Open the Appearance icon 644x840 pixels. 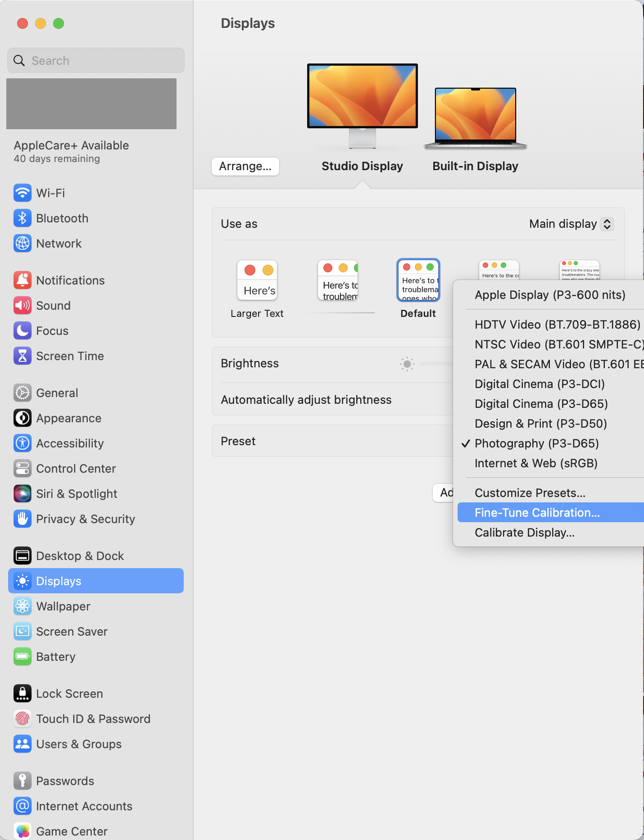pyautogui.click(x=23, y=418)
